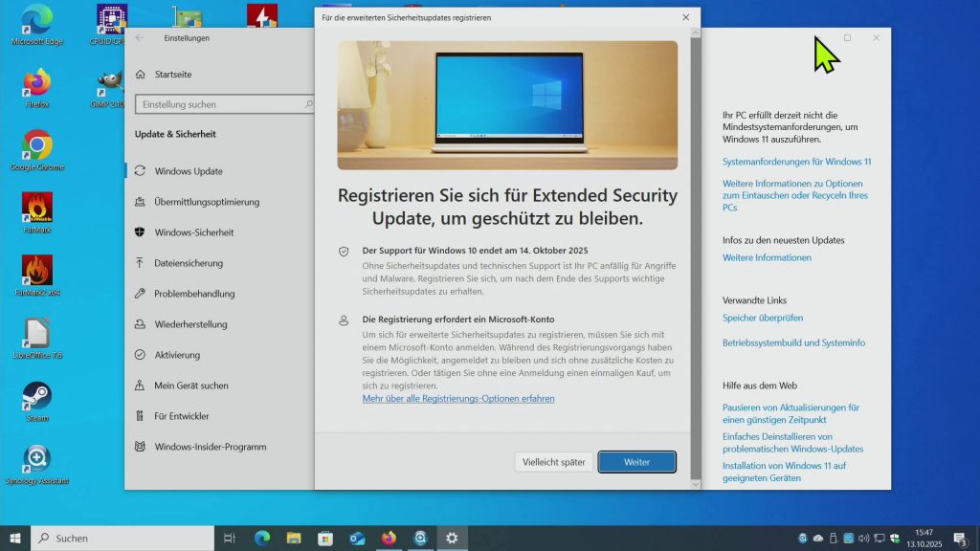Click the Speicher überprüfen link
This screenshot has height=551, width=980.
[x=763, y=318]
